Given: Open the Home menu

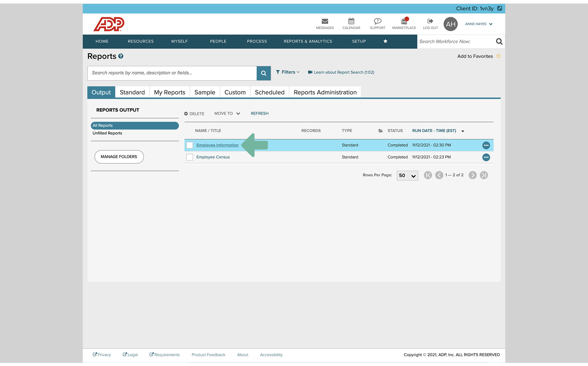Looking at the screenshot, I should click(102, 41).
